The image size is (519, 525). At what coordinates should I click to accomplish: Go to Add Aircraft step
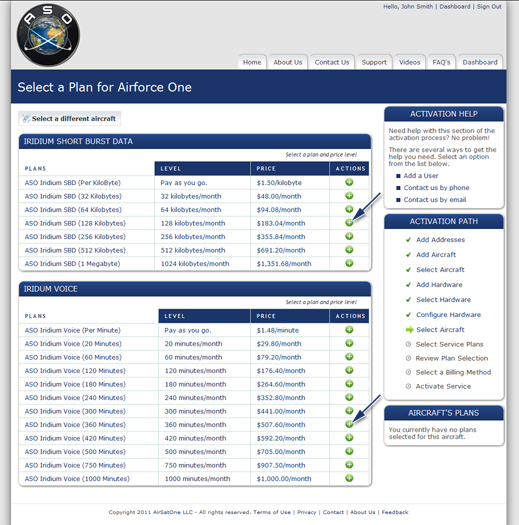[x=436, y=255]
